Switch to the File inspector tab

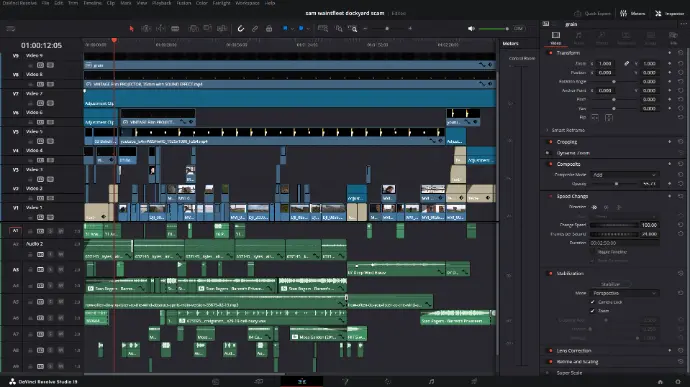pos(673,38)
